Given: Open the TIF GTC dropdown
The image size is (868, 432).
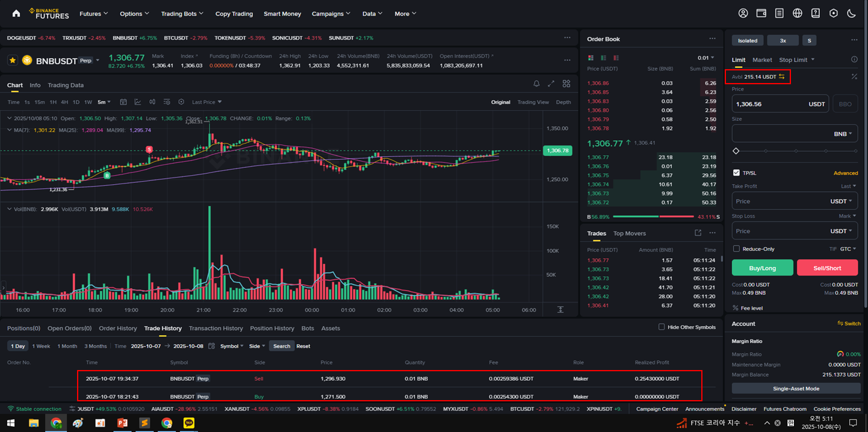Looking at the screenshot, I should 848,248.
